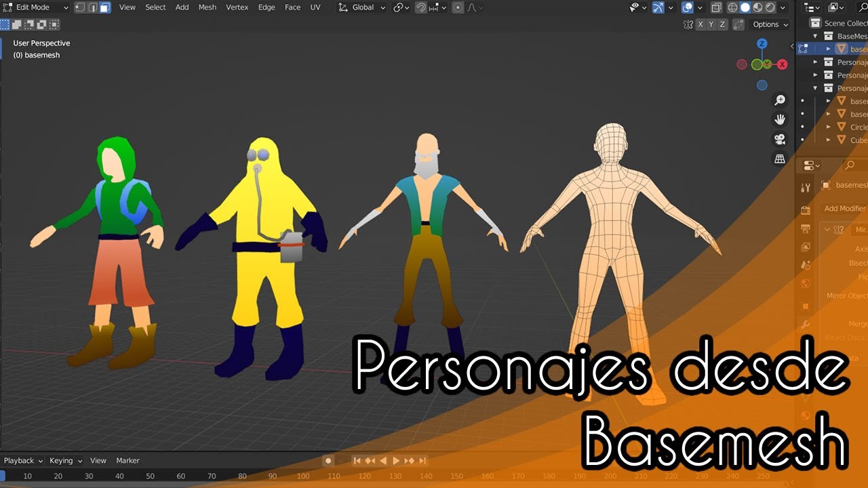Select the Cube object in outliner
This screenshot has height=488, width=868.
(858, 140)
